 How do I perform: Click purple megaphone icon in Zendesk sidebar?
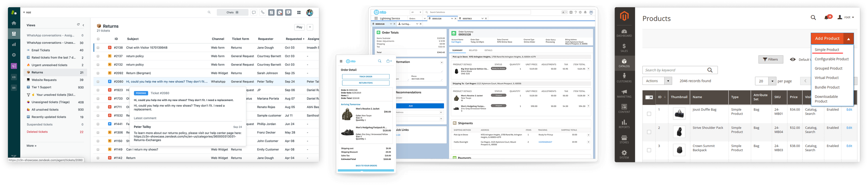(x=14, y=66)
